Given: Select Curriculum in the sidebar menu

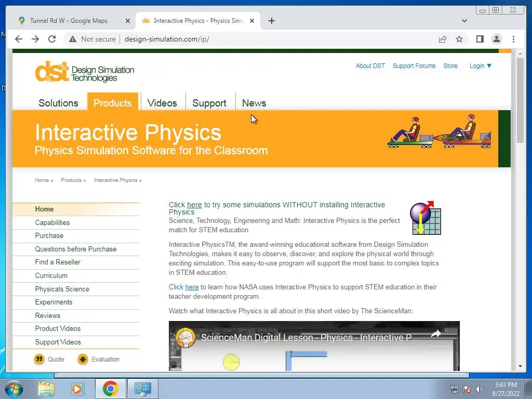Looking at the screenshot, I should click(76, 275).
